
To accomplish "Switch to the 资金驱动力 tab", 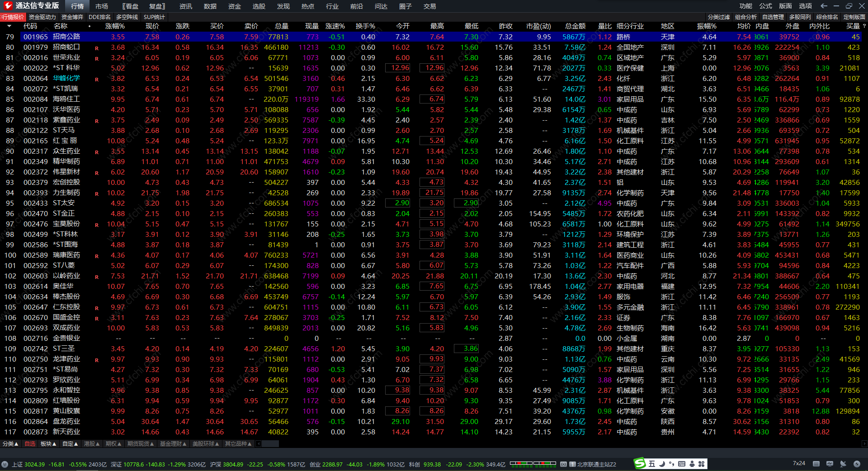I will 42,17.
